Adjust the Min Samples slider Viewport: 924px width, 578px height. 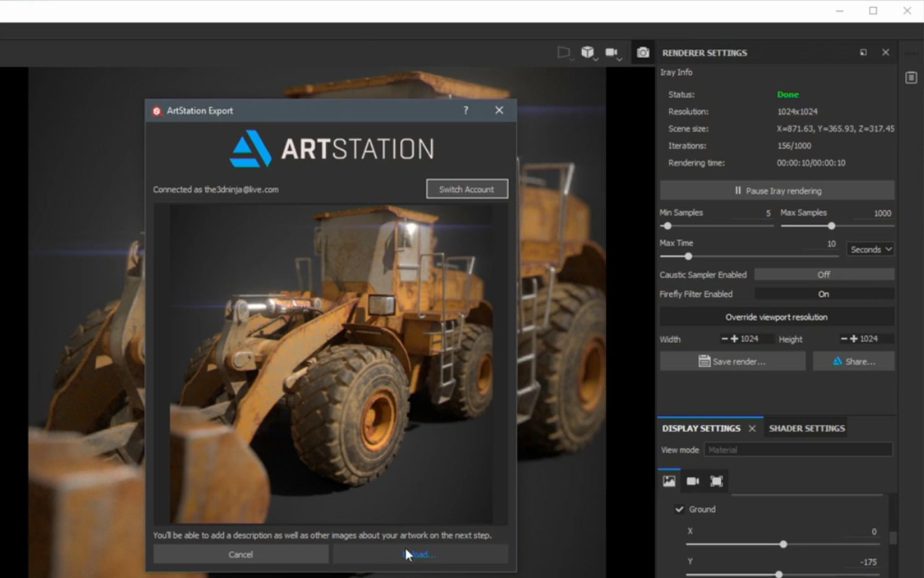tap(667, 225)
